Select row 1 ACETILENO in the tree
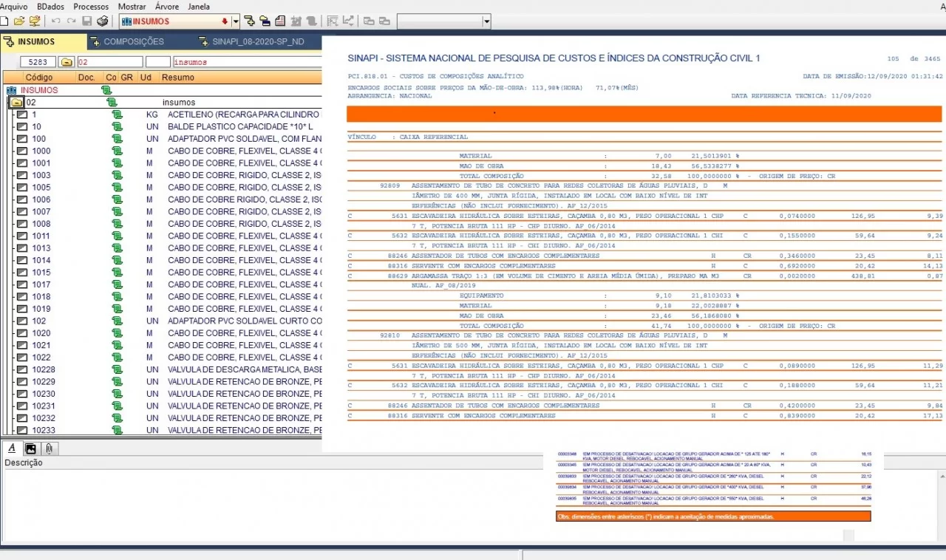 [169, 115]
